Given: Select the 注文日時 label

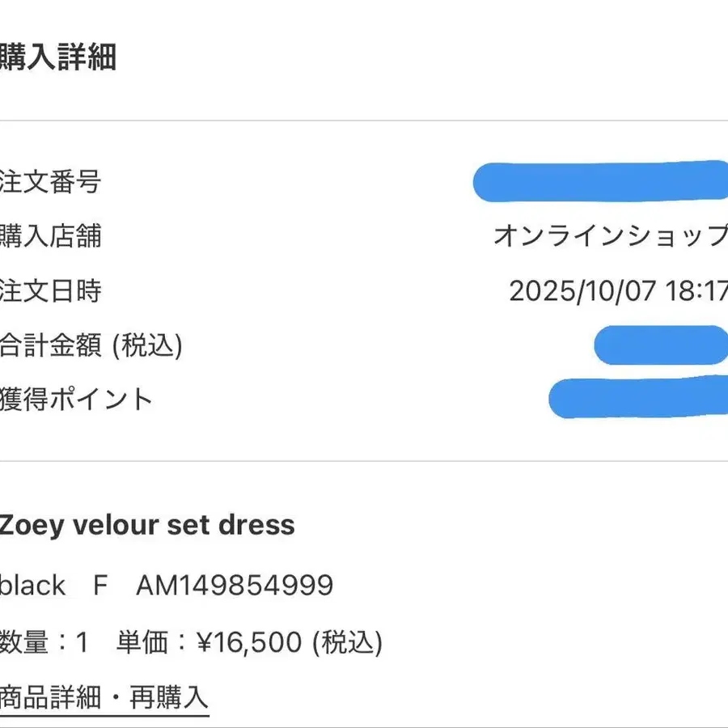Looking at the screenshot, I should pos(51,290).
